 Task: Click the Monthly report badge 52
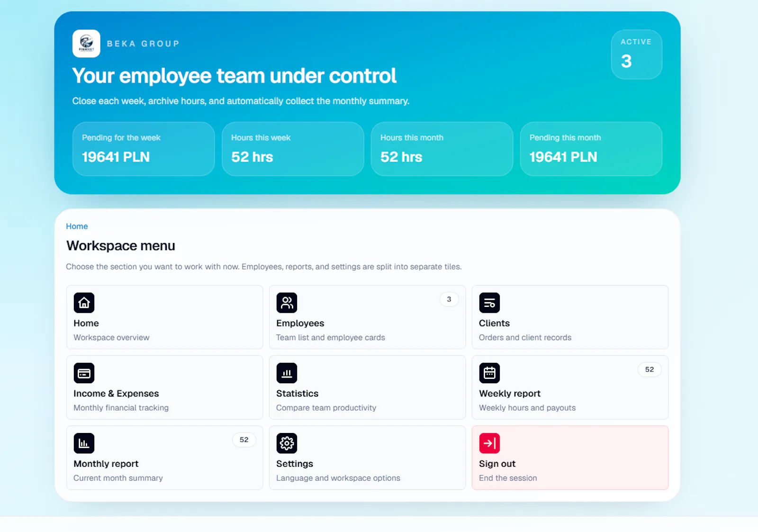[x=244, y=440]
